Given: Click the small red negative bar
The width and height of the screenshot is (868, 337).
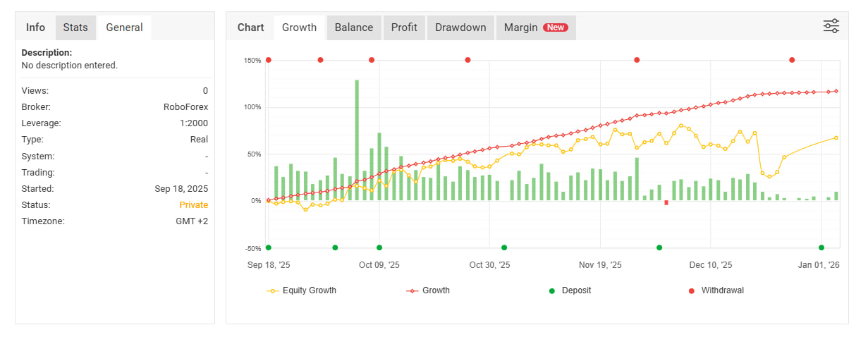Looking at the screenshot, I should (x=666, y=203).
